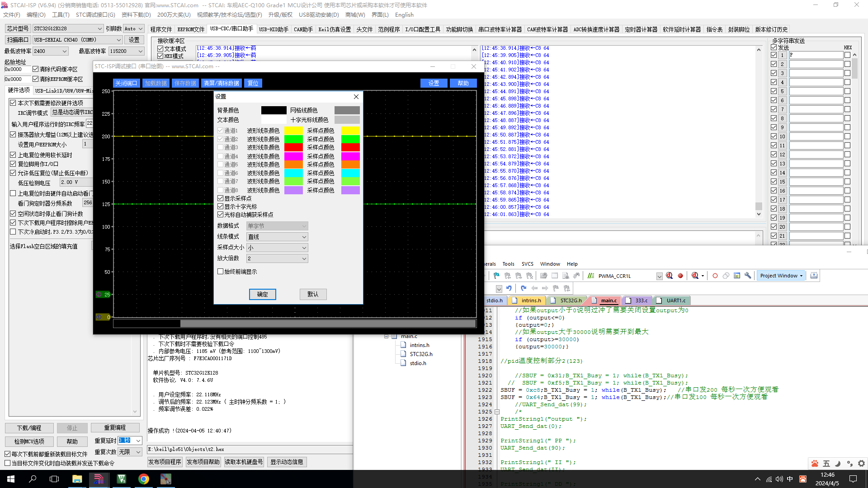Click Keil undo arrow icon
Image resolution: width=868 pixels, height=488 pixels.
[x=509, y=288]
